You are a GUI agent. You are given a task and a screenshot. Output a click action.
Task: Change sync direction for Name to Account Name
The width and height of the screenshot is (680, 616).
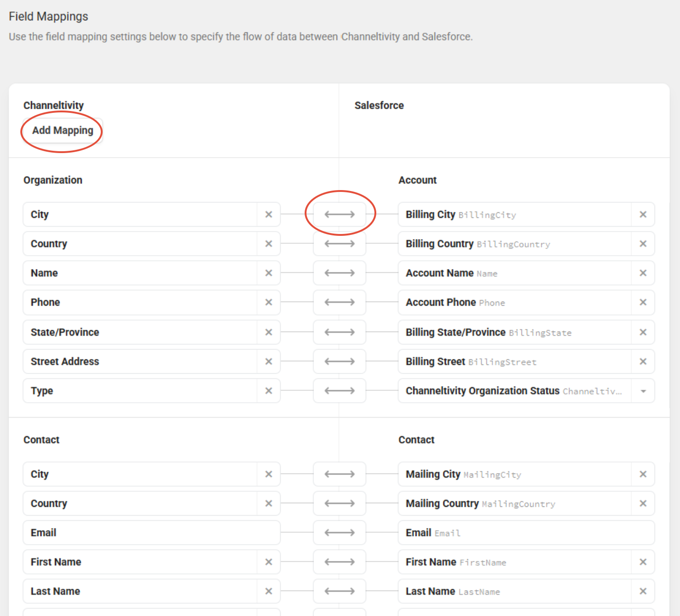[x=339, y=273]
